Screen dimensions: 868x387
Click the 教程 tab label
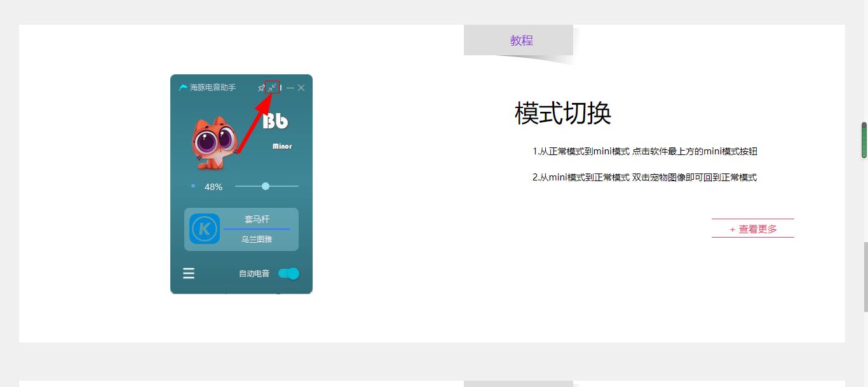point(522,40)
